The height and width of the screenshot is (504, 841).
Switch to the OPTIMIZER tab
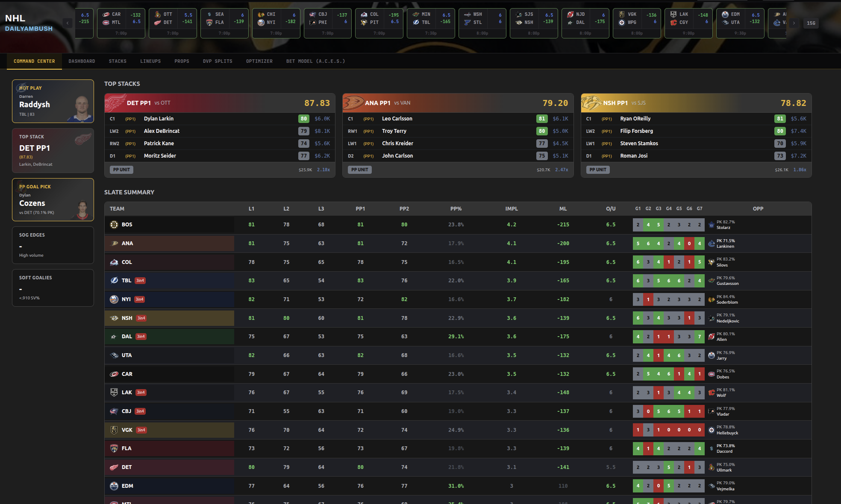pos(259,61)
